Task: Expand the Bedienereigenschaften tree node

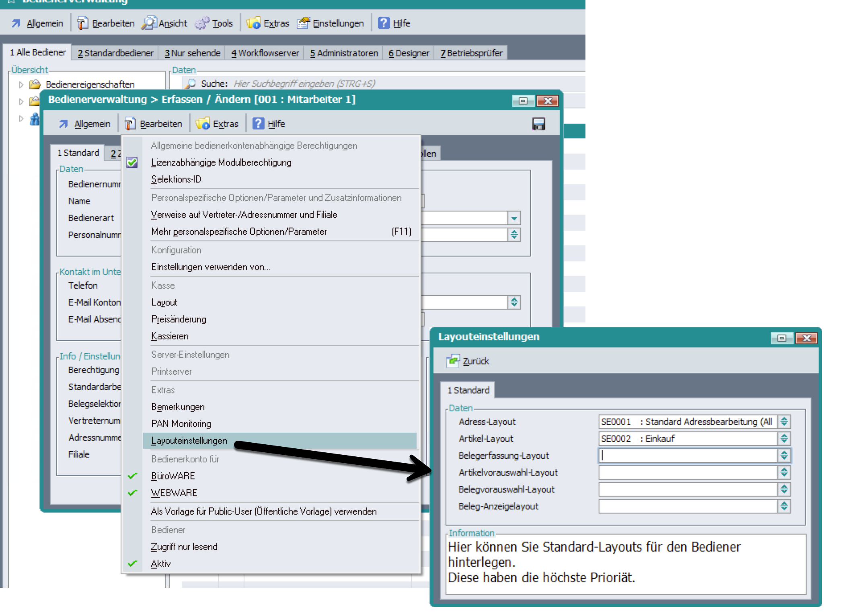Action: point(21,84)
